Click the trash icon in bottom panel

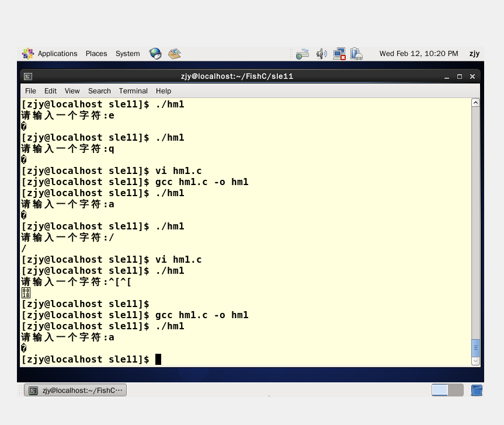point(477,390)
